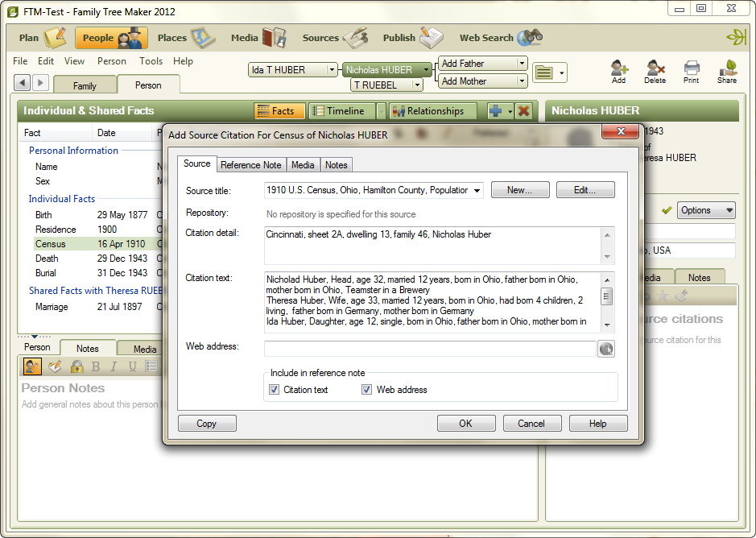
Task: Open the Tools menu
Action: [151, 61]
